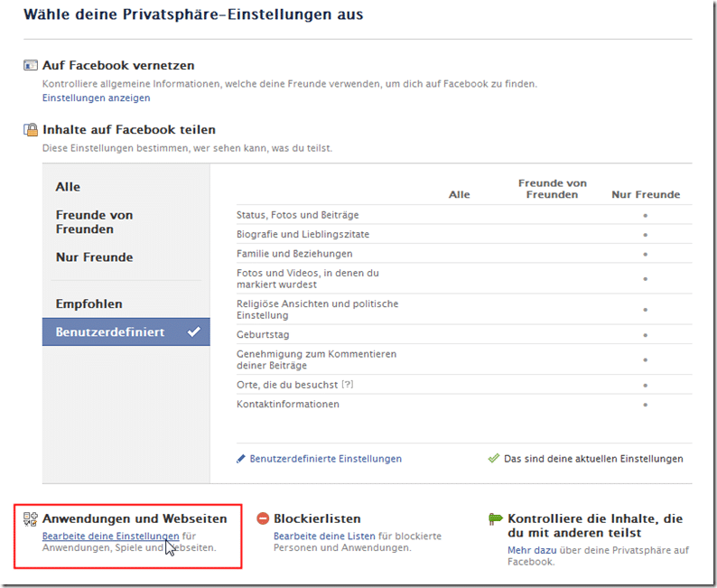Click the white checkmark on Benutzerdefiniert
The height and width of the screenshot is (588, 717).
[x=194, y=331]
